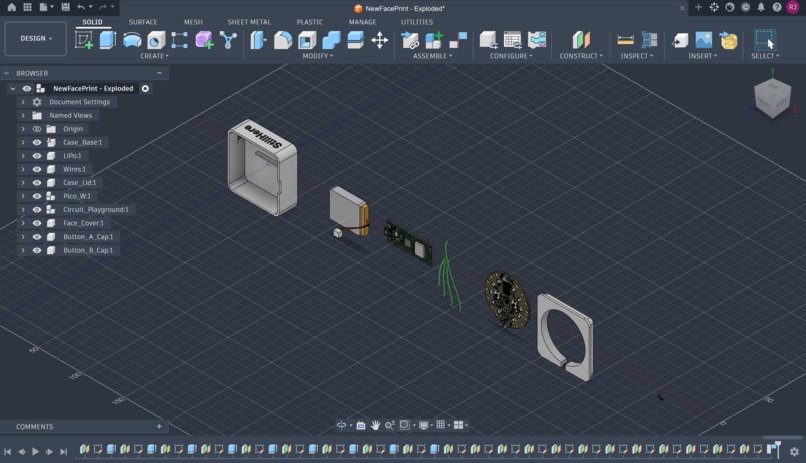This screenshot has width=806, height=463.
Task: Select the Fillet tool
Action: click(x=283, y=40)
